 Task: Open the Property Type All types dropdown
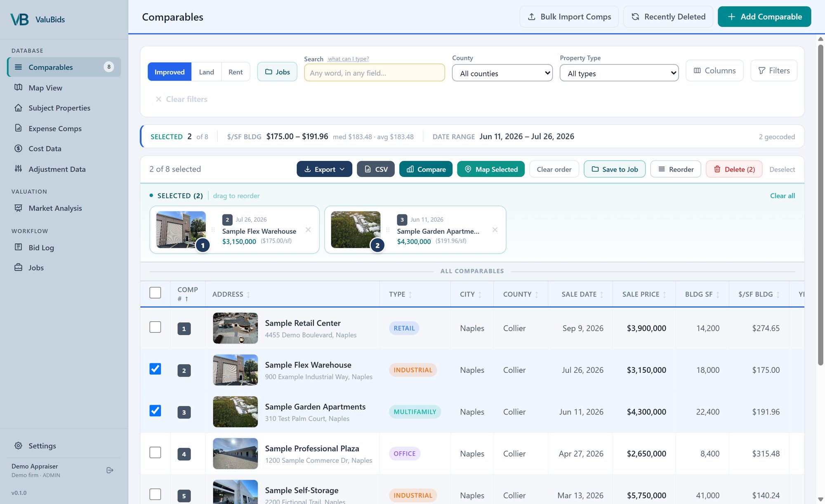619,73
